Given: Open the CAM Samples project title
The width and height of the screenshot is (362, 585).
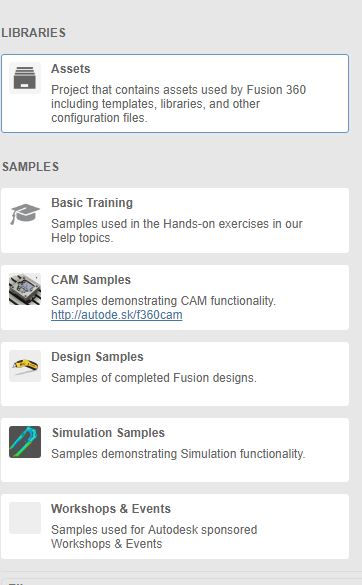Looking at the screenshot, I should [x=91, y=280].
